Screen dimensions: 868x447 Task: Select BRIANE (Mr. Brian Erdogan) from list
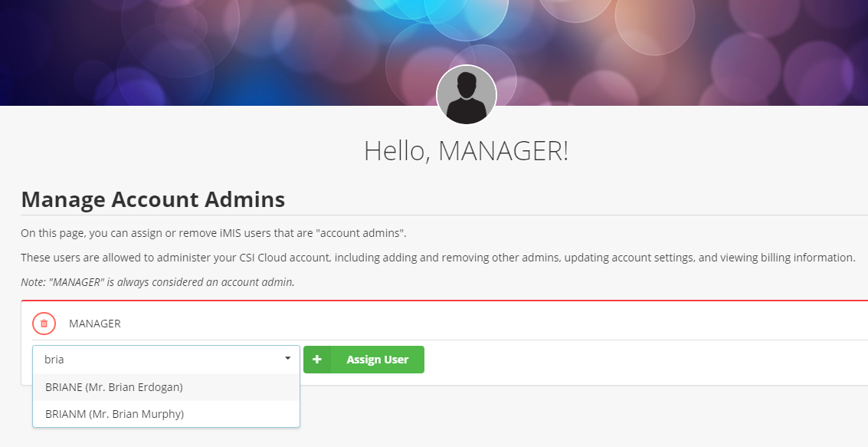(x=114, y=387)
